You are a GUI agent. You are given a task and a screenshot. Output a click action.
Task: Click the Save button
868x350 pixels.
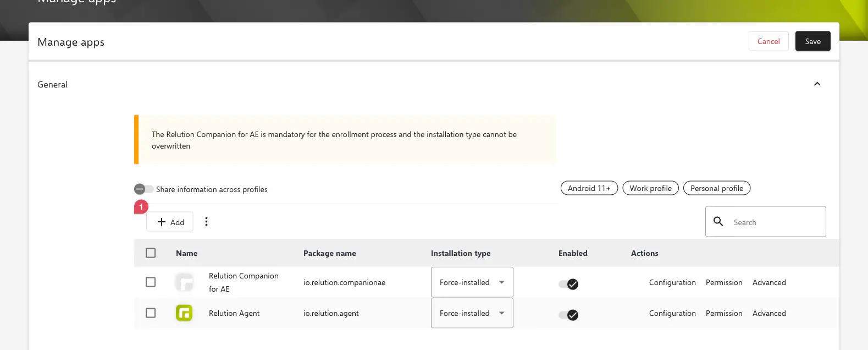coord(812,41)
